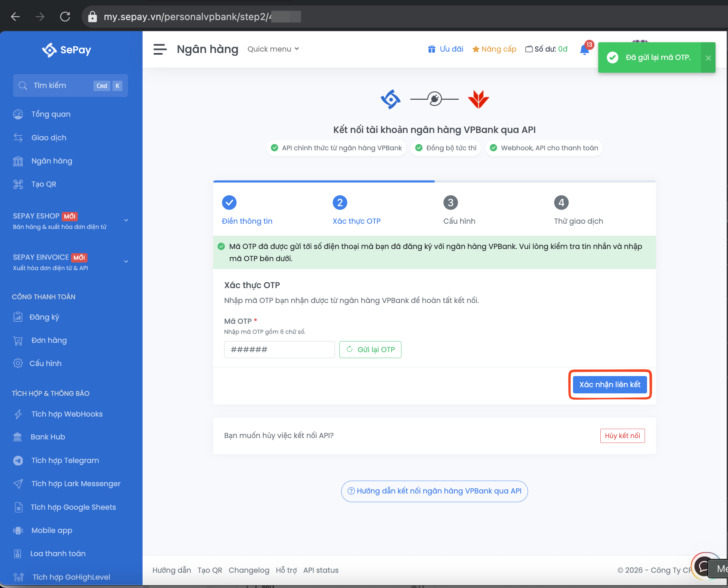Focus the Mã OTP input field
The width and height of the screenshot is (728, 588).
click(279, 349)
